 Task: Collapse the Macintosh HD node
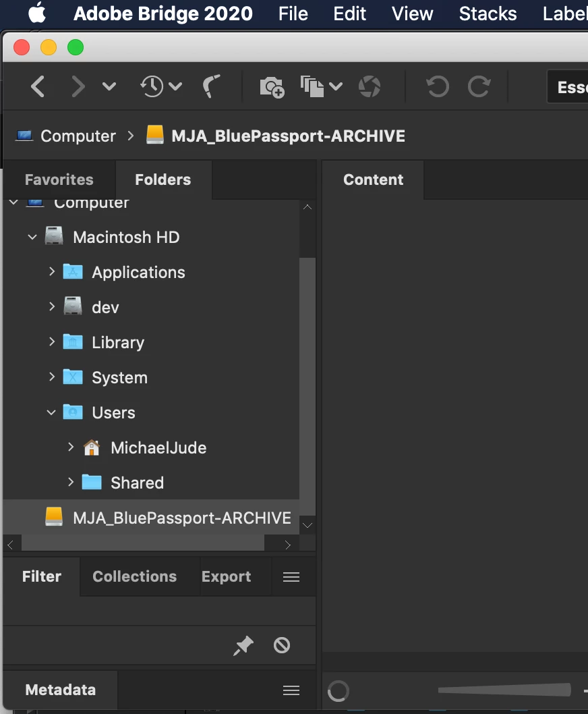32,237
